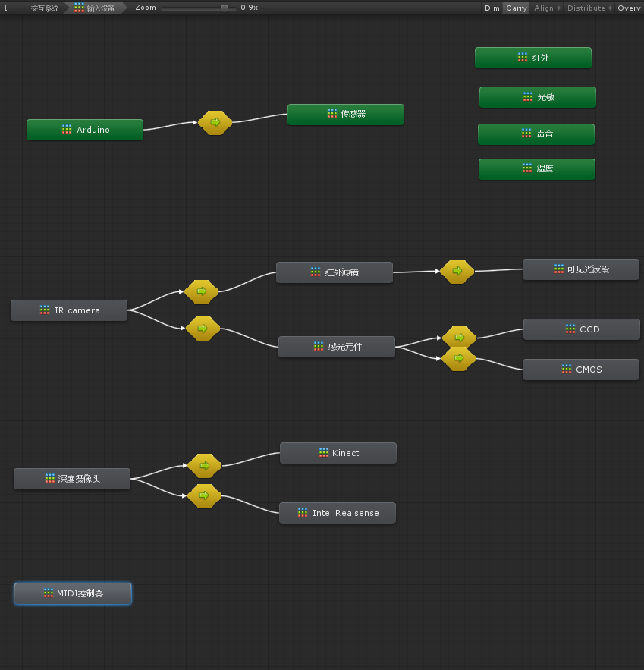This screenshot has width=644, height=670.
Task: Click the Overview button
Action: point(630,8)
